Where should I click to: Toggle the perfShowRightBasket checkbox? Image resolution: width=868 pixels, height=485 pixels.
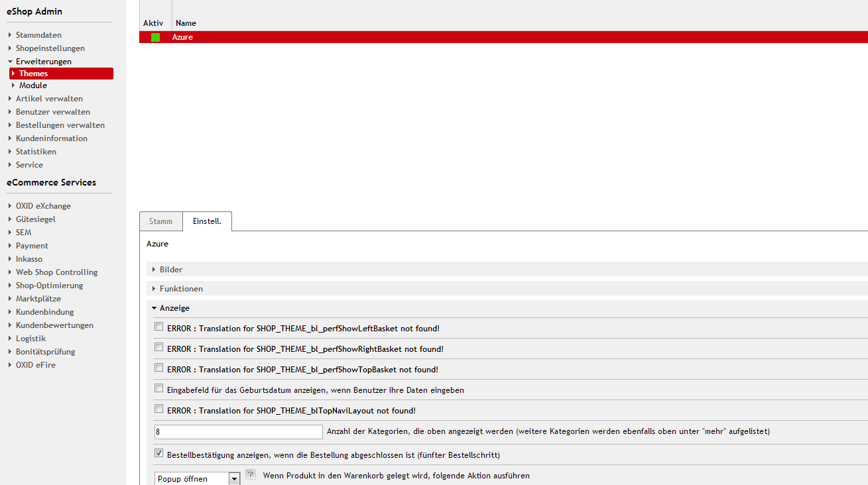158,347
